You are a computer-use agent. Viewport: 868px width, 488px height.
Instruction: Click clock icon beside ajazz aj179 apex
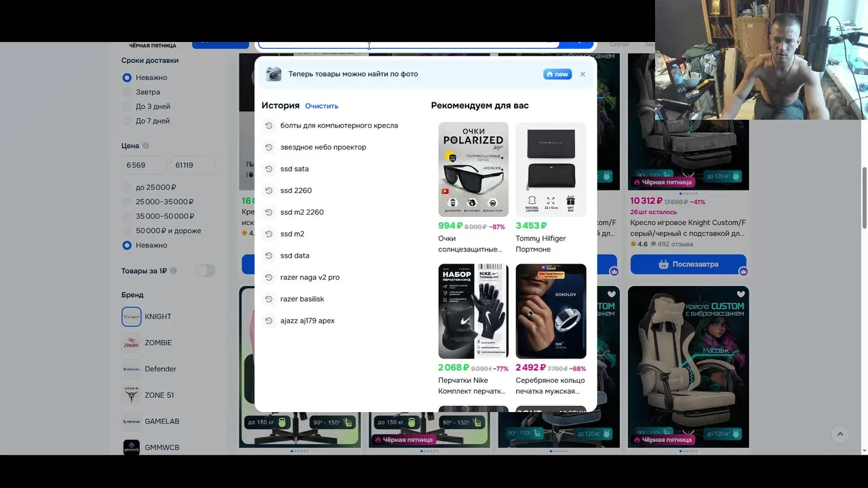(x=269, y=321)
